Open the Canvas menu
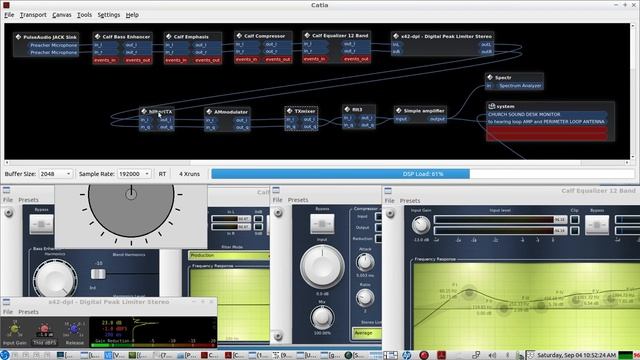The width and height of the screenshot is (640, 360). [x=62, y=15]
